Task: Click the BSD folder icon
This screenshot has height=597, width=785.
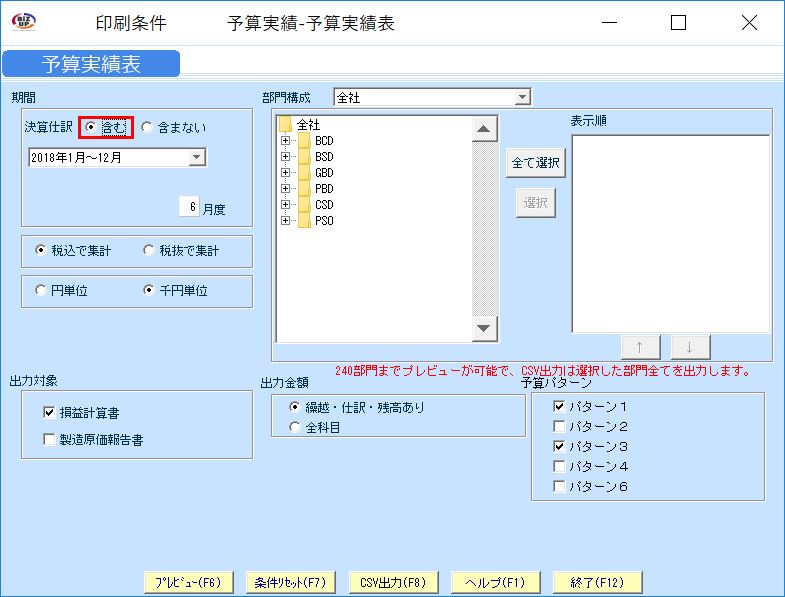Action: (x=304, y=157)
